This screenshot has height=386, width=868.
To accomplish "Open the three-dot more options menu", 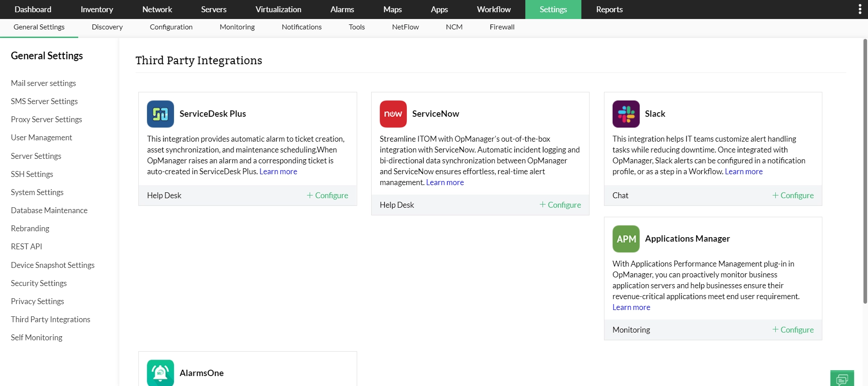I will 860,10.
